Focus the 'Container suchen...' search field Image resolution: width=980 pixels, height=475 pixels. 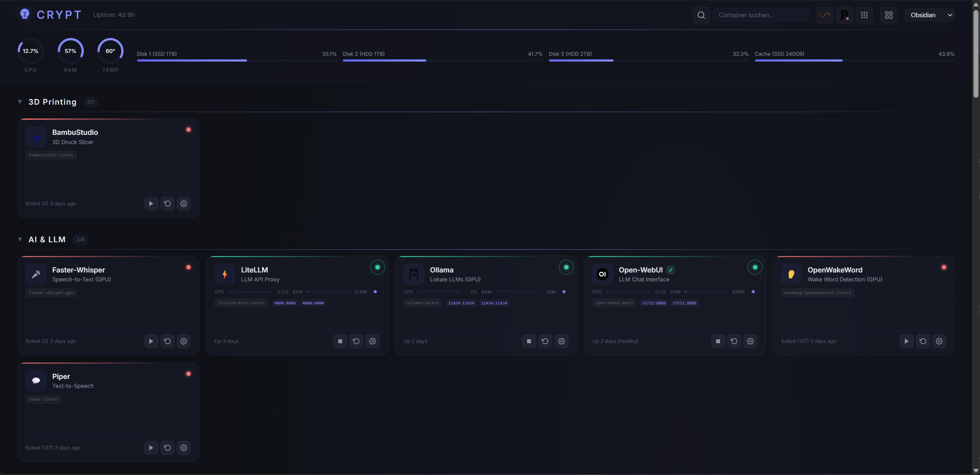(760, 15)
